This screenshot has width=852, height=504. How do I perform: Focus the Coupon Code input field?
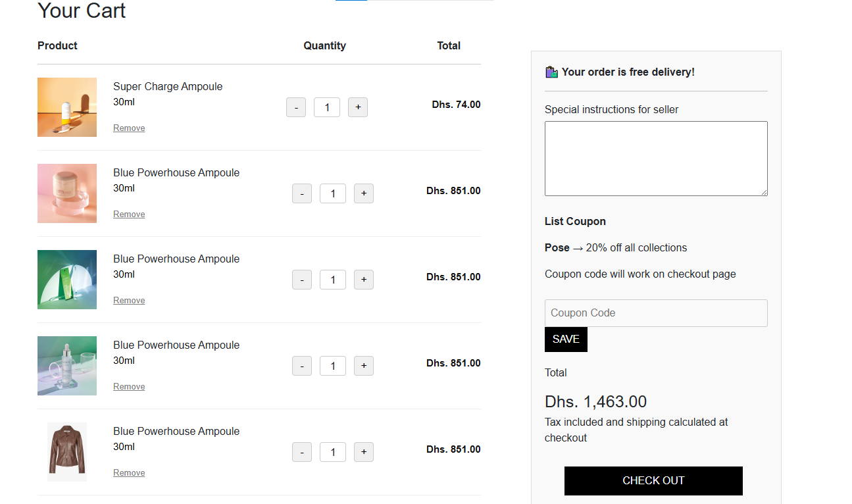point(656,313)
